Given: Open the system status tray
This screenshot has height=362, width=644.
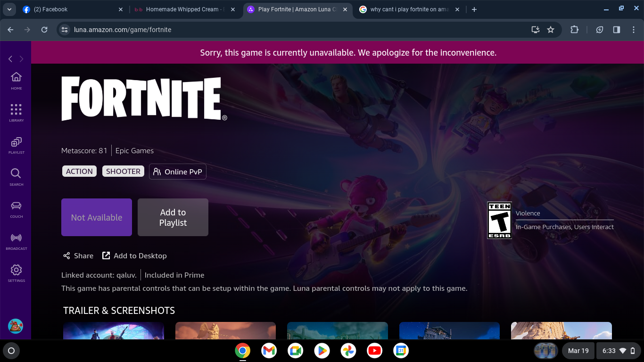Looking at the screenshot, I should pyautogui.click(x=618, y=351).
